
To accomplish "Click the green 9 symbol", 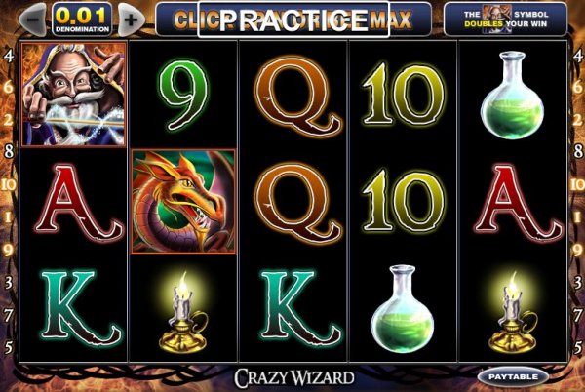I will point(183,96).
